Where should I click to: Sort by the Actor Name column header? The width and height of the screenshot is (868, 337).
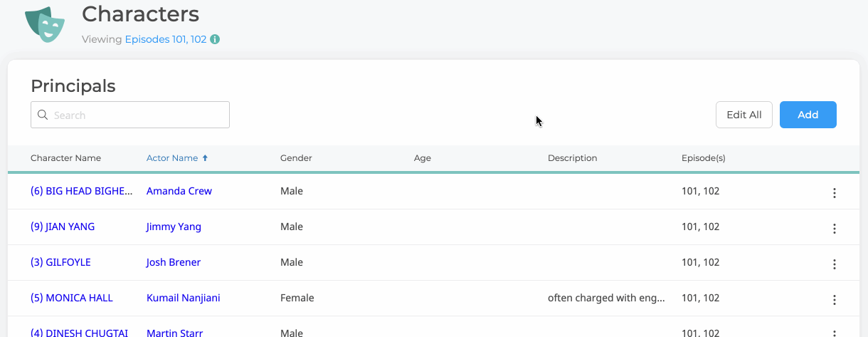pos(172,158)
